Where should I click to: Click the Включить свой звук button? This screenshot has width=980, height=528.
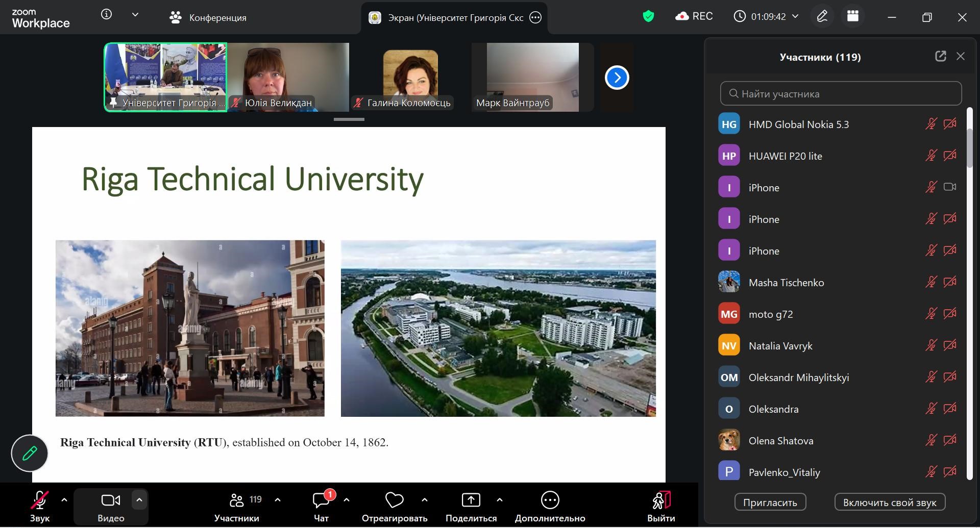pos(889,502)
